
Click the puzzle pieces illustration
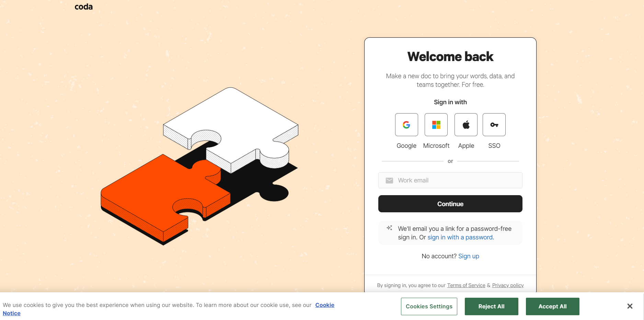(199, 166)
